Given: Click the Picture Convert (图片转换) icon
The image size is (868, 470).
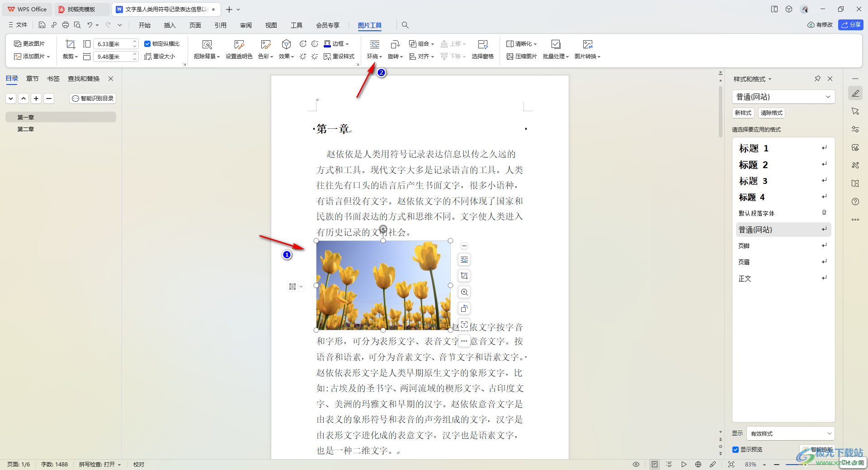Looking at the screenshot, I should coord(588,44).
